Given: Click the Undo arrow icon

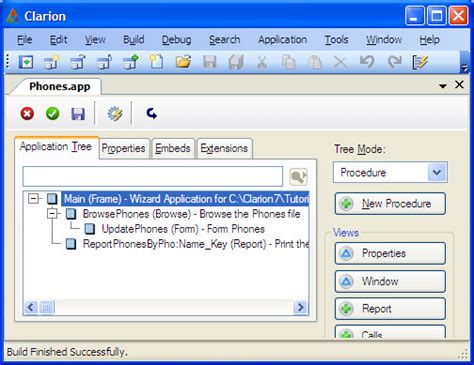Looking at the screenshot, I should [367, 62].
